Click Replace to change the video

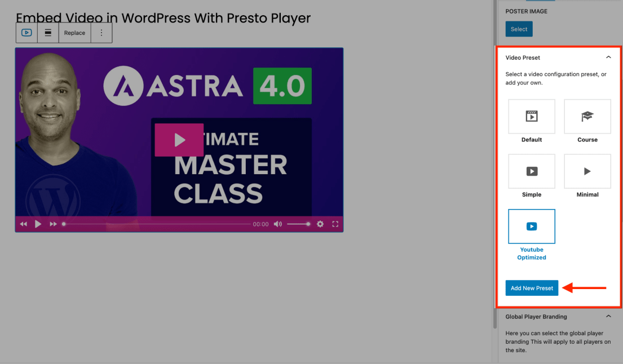point(74,32)
